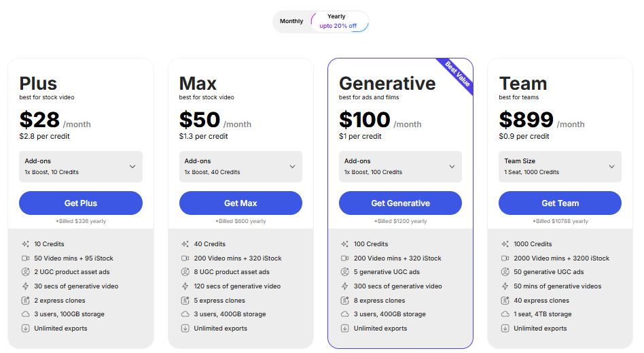Click the cloud storage icon in Team plan
The width and height of the screenshot is (644, 353).
coord(505,314)
